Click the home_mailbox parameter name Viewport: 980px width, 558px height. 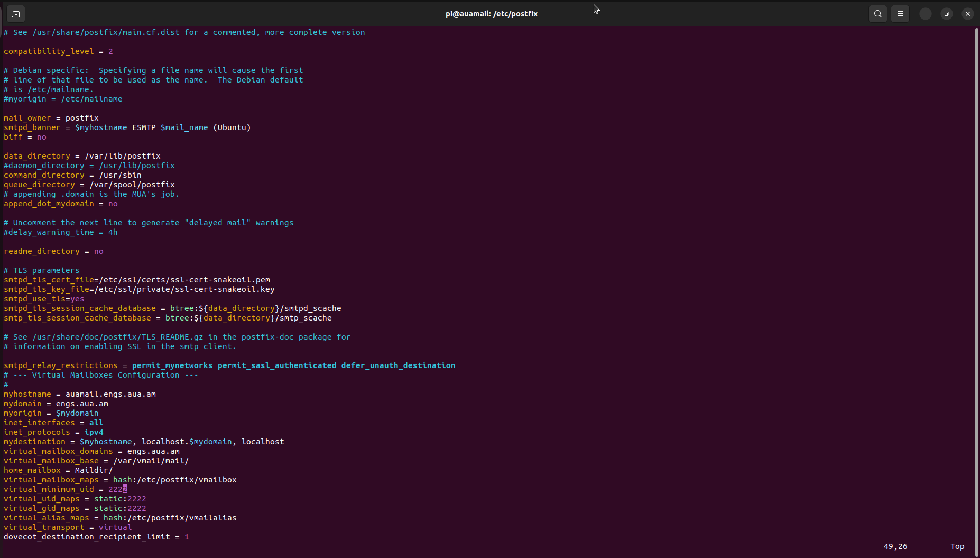(32, 470)
